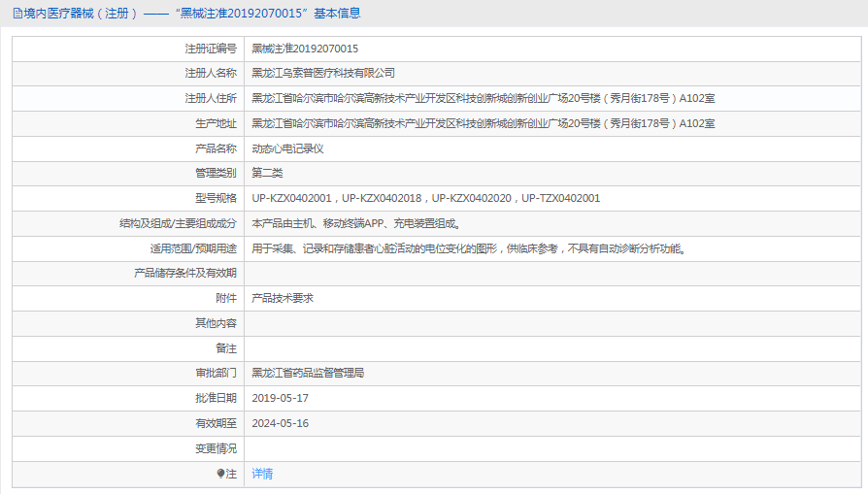Click the management category value 第二类
The width and height of the screenshot is (868, 494).
point(267,173)
